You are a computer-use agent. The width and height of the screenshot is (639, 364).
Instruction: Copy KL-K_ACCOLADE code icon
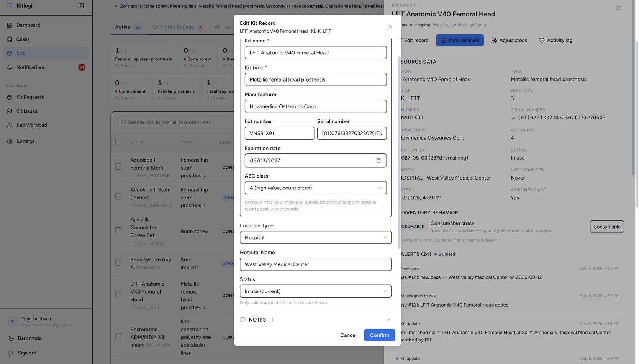click(x=134, y=176)
